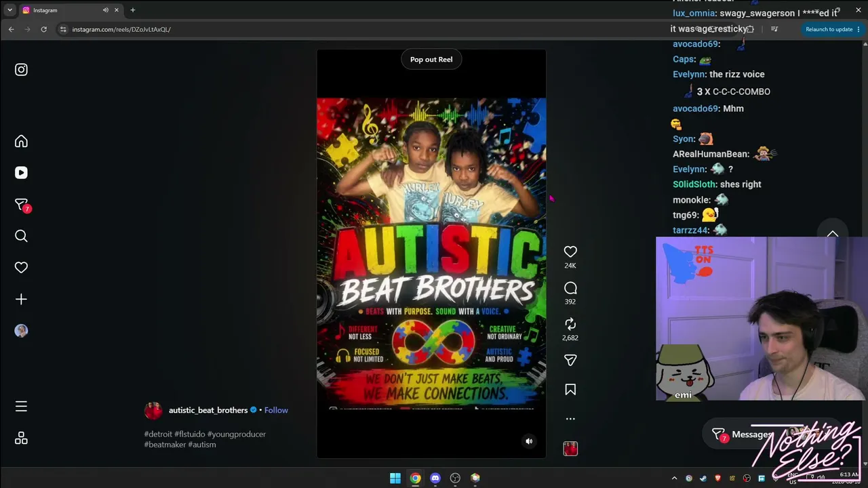Save the reel with the bookmark icon
Image resolution: width=868 pixels, height=488 pixels.
pos(570,390)
